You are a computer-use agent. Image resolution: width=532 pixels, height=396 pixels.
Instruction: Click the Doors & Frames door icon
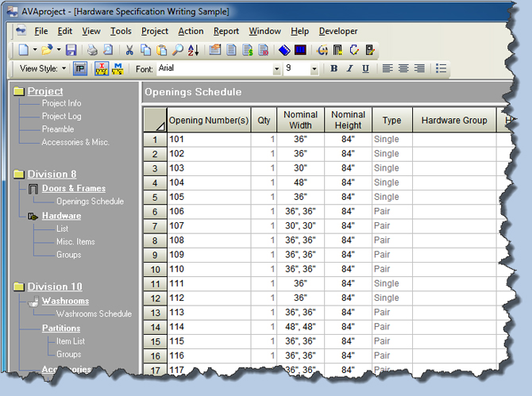pos(33,189)
